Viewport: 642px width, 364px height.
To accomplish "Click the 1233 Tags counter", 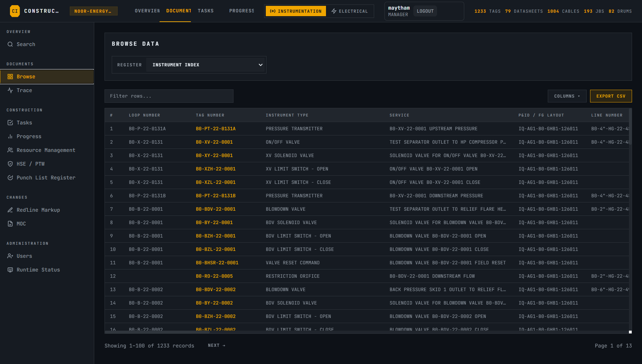I will coord(487,11).
